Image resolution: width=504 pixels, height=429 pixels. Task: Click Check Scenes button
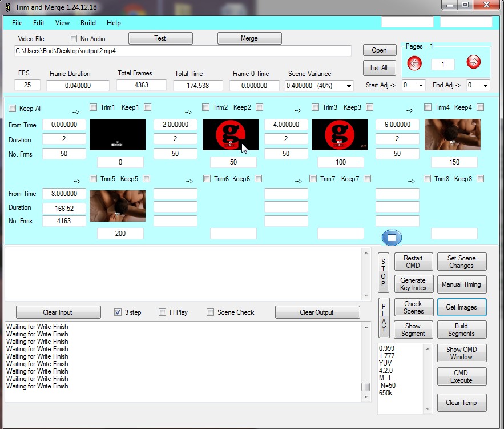[413, 307]
